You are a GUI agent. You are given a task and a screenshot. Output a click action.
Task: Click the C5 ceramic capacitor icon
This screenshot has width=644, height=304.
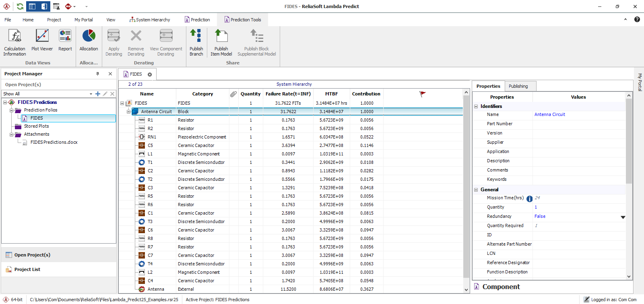click(x=142, y=145)
